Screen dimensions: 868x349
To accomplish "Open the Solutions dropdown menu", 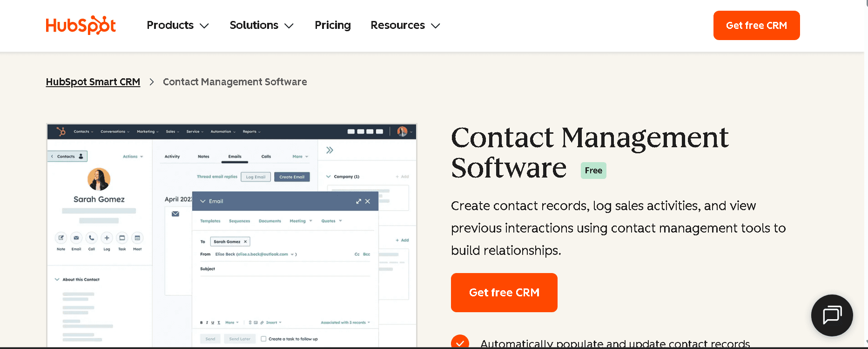I will point(262,25).
